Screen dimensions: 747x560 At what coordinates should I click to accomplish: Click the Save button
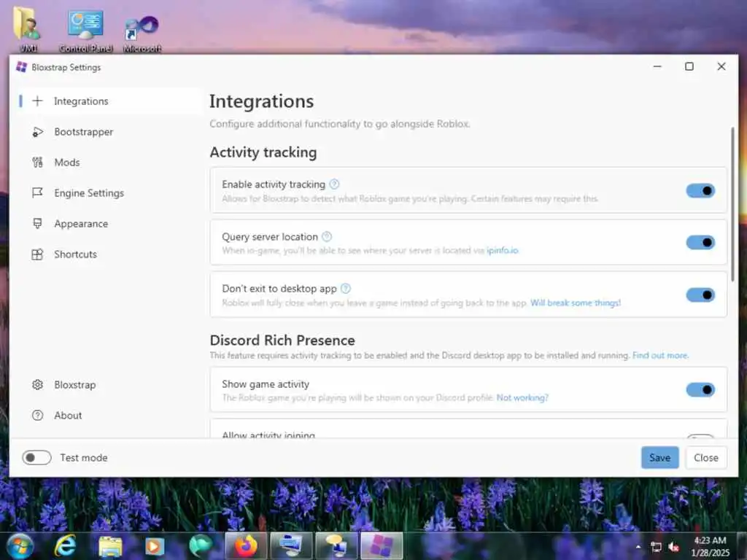(659, 458)
